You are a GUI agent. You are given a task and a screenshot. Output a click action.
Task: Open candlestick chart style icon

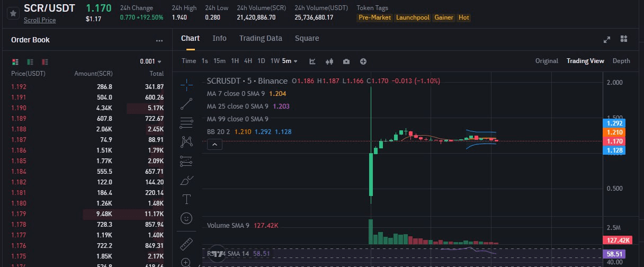[329, 61]
